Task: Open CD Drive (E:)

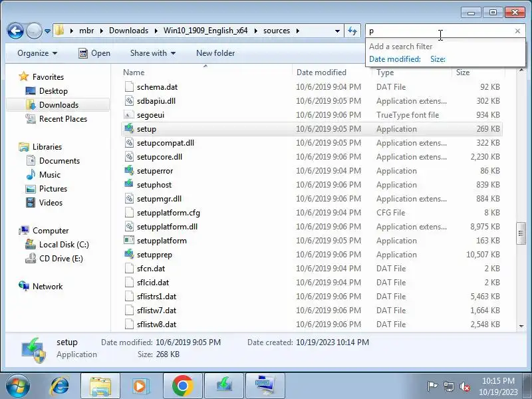Action: coord(61,258)
